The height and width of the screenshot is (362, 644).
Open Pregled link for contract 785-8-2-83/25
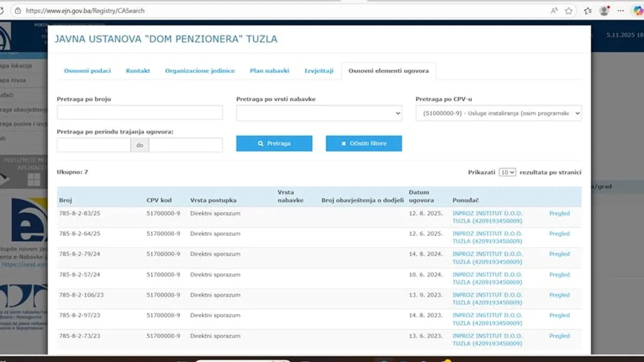[559, 213]
